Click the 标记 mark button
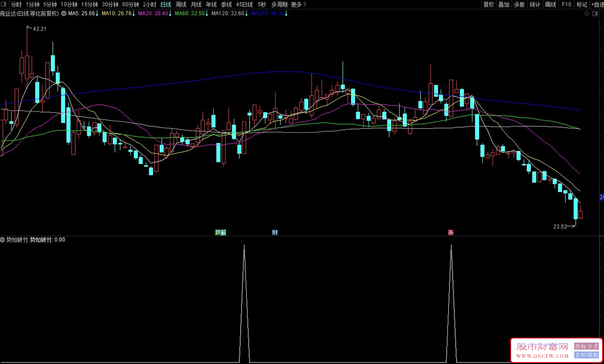Image resolution: width=604 pixels, height=364 pixels. 582,4
